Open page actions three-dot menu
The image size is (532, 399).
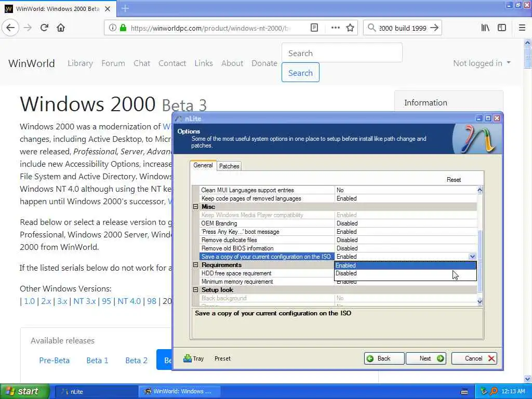click(x=335, y=28)
